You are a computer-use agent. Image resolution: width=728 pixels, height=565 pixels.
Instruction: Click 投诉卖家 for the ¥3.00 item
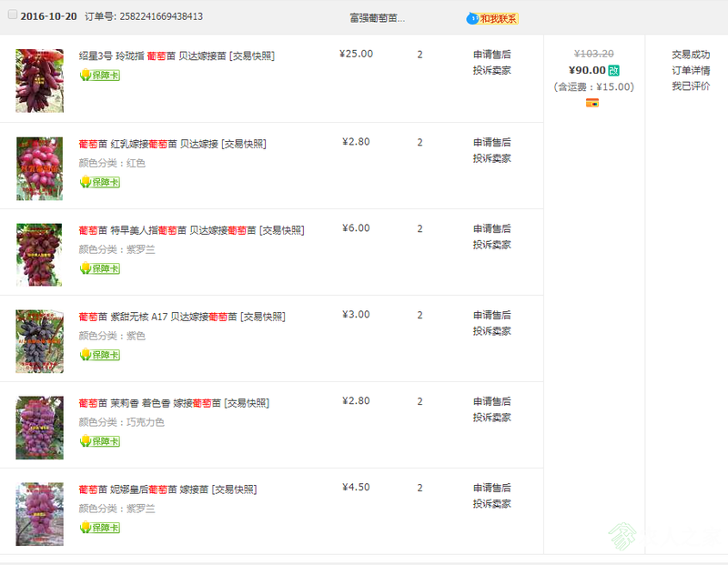pyautogui.click(x=491, y=331)
